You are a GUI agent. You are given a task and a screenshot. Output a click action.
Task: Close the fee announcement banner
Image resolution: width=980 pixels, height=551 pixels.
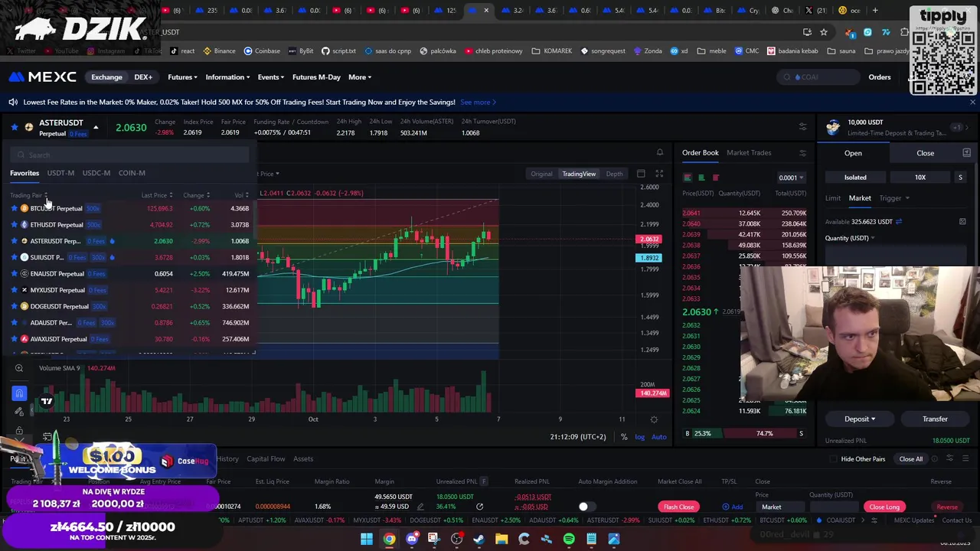click(972, 102)
